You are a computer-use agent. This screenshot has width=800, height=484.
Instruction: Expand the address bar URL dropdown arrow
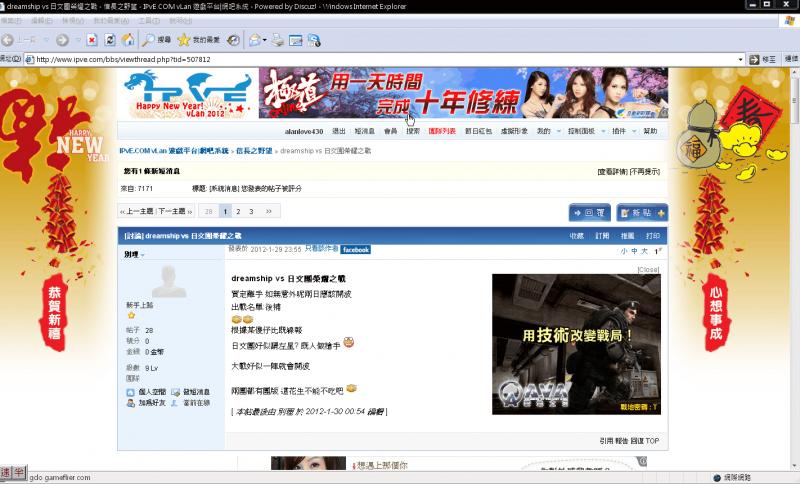[x=740, y=60]
